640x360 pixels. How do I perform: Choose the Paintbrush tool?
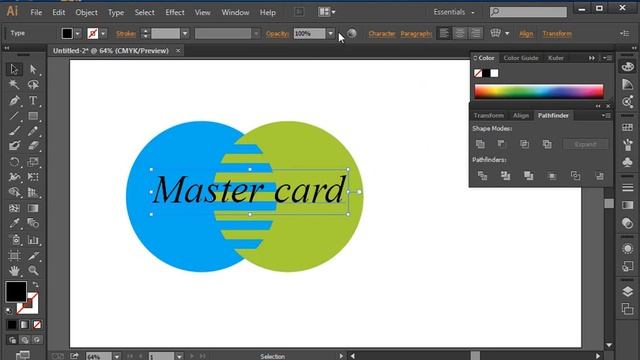point(14,131)
